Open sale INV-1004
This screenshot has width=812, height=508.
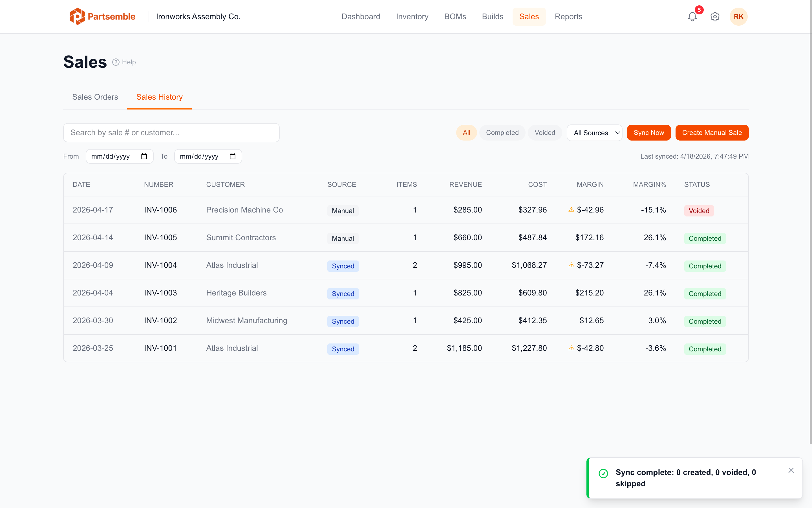(x=160, y=265)
